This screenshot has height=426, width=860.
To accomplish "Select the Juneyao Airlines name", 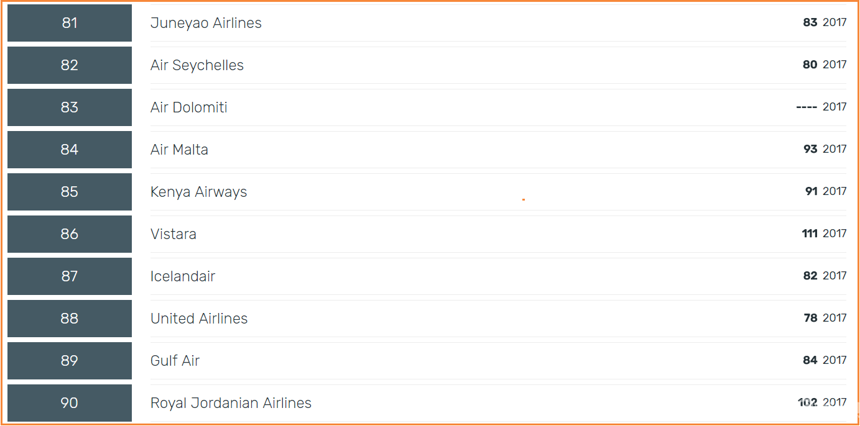I will pyautogui.click(x=206, y=23).
